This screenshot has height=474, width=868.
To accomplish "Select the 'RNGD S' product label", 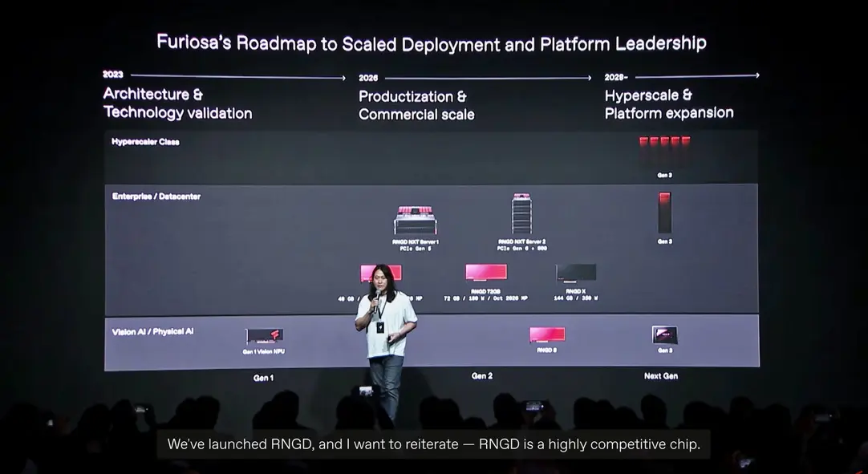I will (x=547, y=350).
